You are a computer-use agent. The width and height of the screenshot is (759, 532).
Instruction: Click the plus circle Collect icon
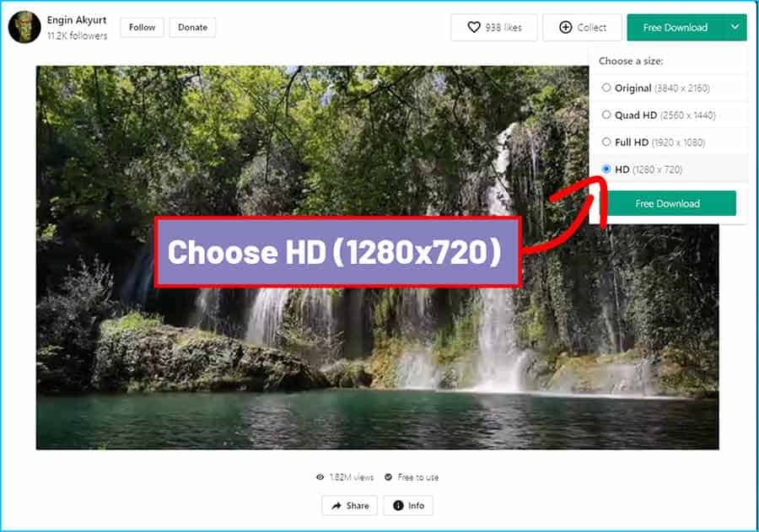[565, 28]
